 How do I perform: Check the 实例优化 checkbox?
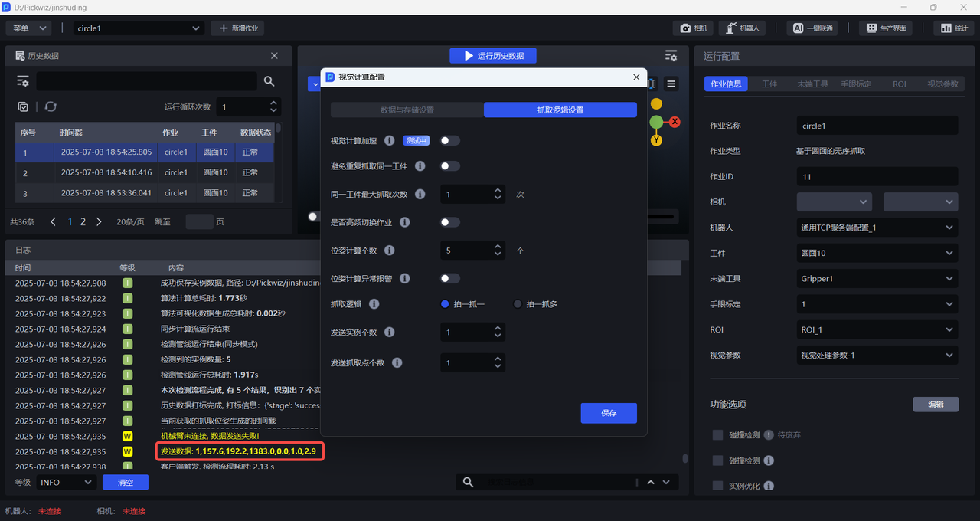tap(717, 486)
